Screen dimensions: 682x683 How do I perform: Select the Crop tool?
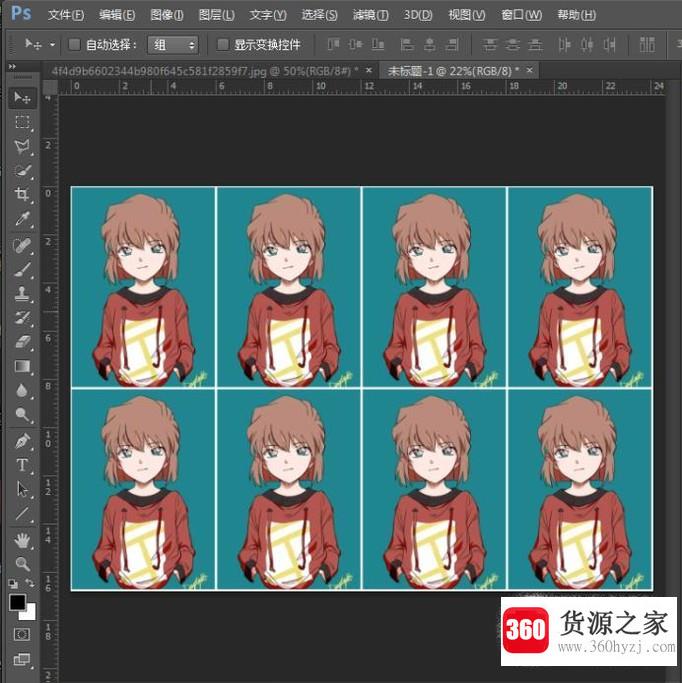[x=22, y=194]
